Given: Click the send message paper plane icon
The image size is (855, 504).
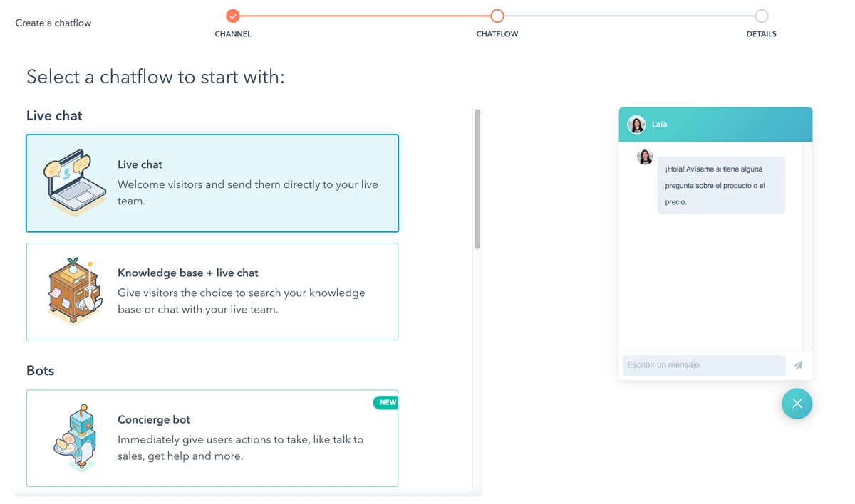Looking at the screenshot, I should click(x=799, y=364).
